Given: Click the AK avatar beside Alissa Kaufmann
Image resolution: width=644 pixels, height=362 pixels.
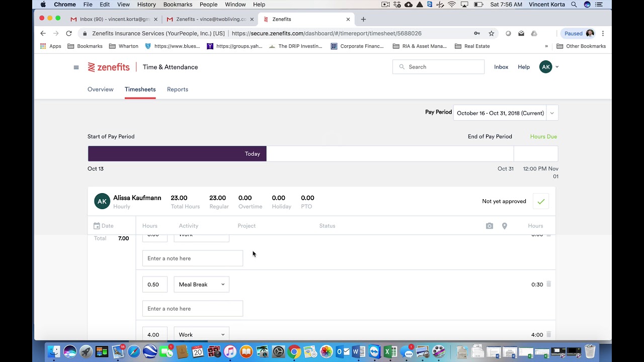Looking at the screenshot, I should click(x=102, y=201).
